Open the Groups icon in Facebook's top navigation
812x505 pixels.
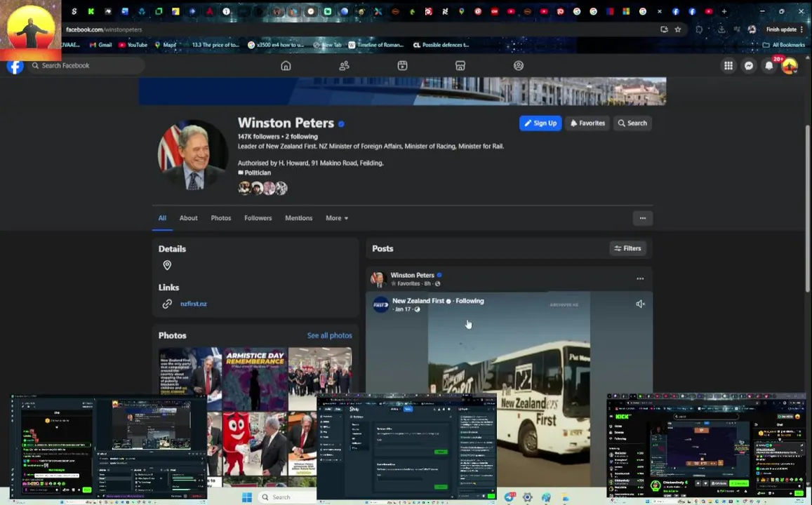tap(519, 66)
